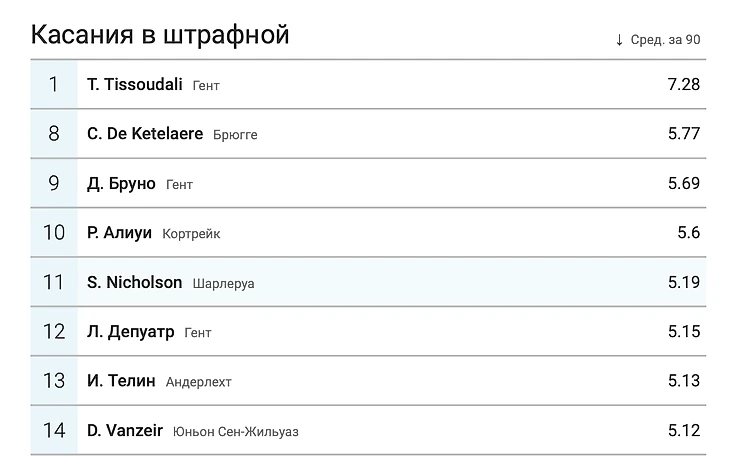Open Л. Депуатр player page
This screenshot has height=464, width=730.
pos(130,332)
